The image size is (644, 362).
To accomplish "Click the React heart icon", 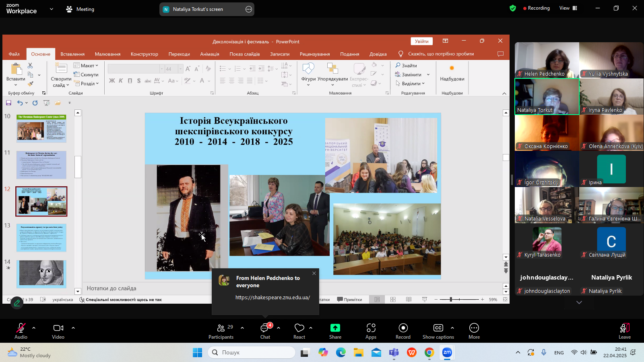I will 299,328.
